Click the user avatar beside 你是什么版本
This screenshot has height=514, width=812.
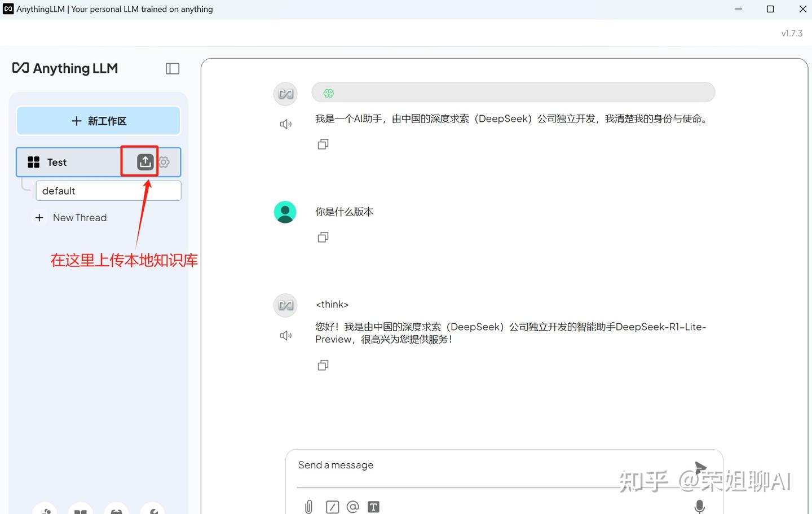tap(285, 212)
